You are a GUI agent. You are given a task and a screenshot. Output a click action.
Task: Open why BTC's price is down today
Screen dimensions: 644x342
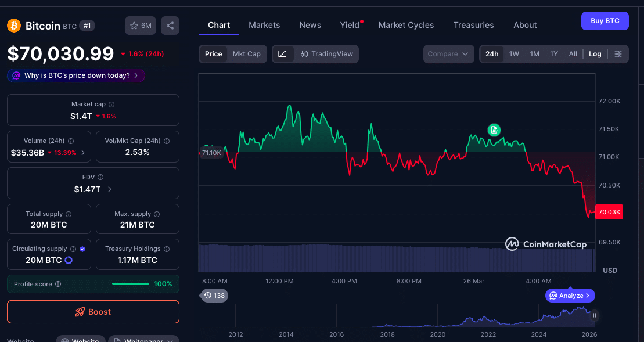pyautogui.click(x=75, y=75)
